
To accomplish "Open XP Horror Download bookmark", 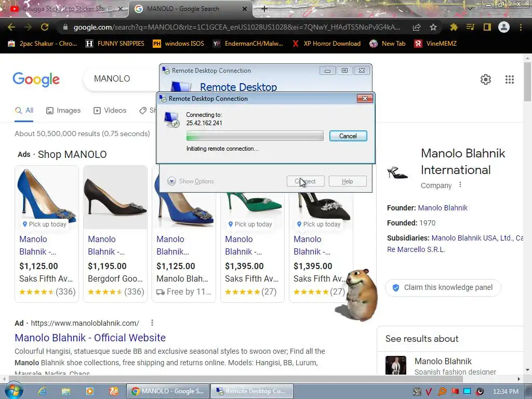I will point(327,44).
